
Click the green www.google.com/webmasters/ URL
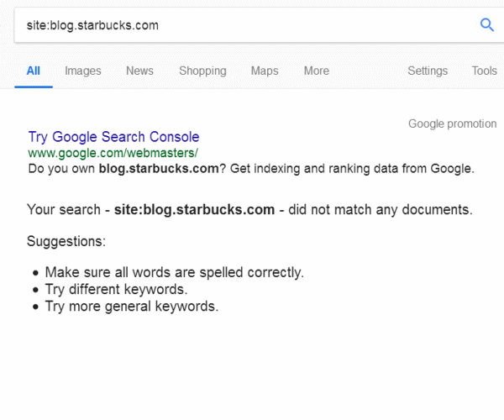113,153
